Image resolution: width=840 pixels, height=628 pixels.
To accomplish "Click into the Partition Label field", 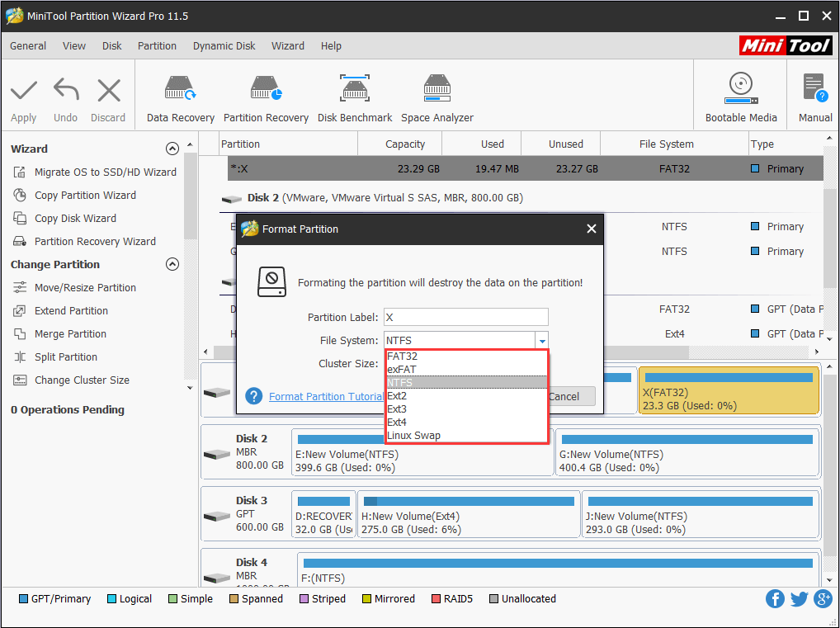I will click(465, 317).
